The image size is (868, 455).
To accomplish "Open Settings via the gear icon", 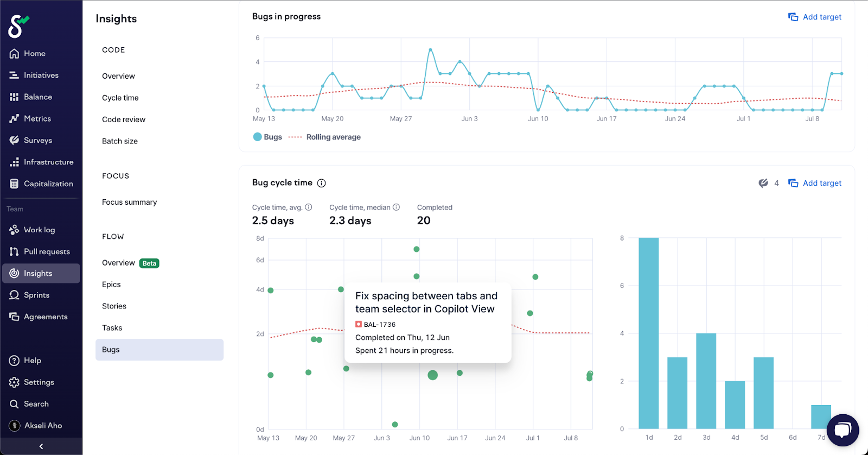I will [14, 382].
